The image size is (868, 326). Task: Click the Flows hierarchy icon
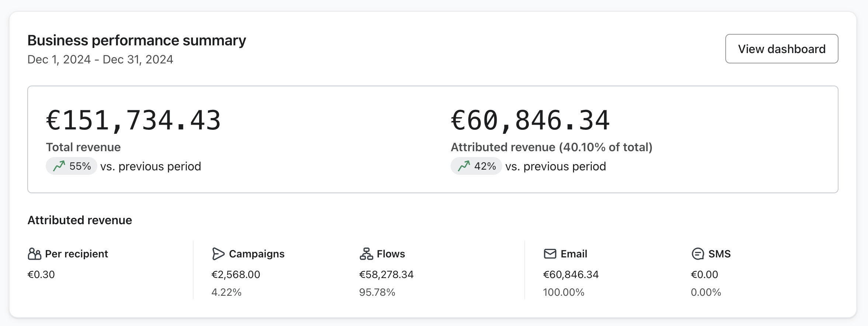(x=366, y=254)
